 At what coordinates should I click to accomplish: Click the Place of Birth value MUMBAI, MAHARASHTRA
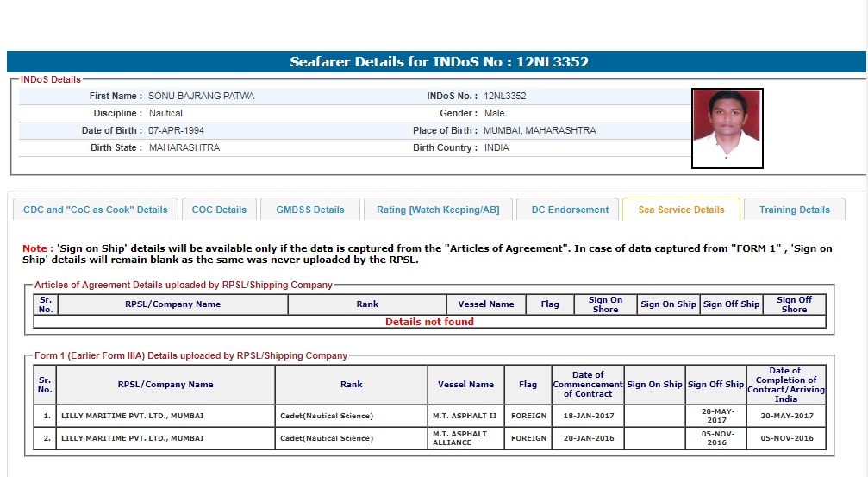click(540, 130)
